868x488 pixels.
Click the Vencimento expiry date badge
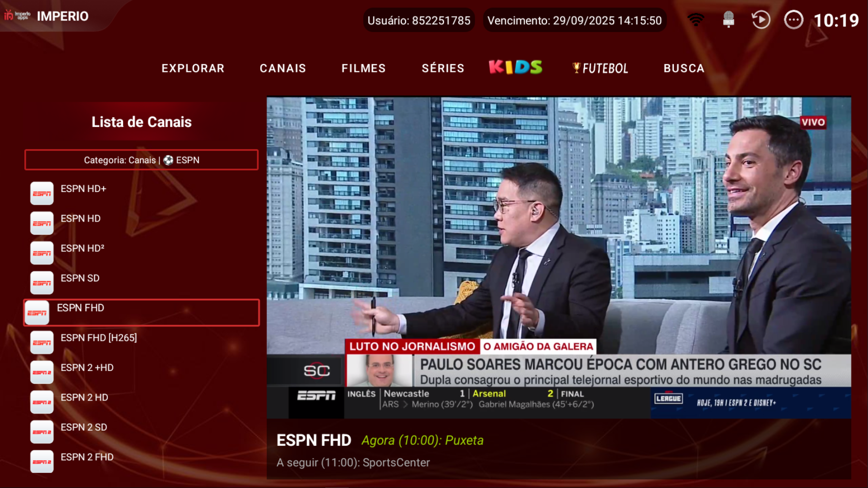point(574,20)
